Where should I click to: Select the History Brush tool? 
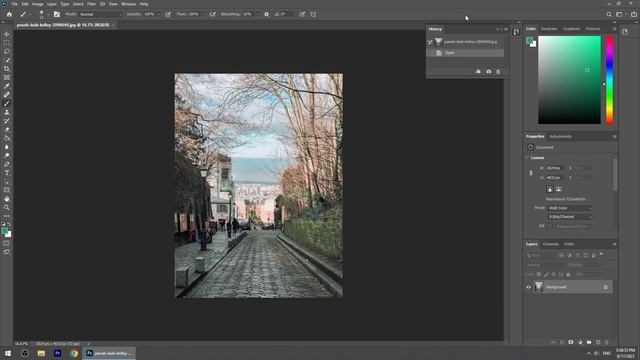point(7,120)
